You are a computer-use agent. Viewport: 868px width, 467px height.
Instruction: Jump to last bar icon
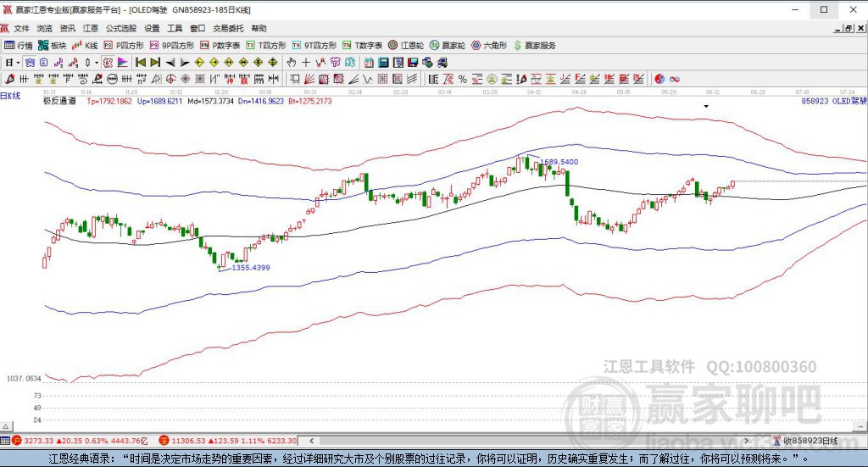[156, 63]
